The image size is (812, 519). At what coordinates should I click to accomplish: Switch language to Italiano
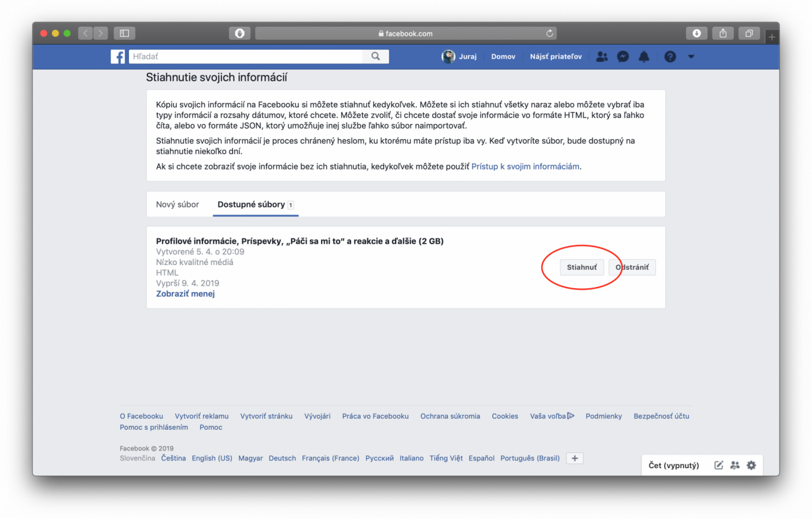pyautogui.click(x=412, y=458)
